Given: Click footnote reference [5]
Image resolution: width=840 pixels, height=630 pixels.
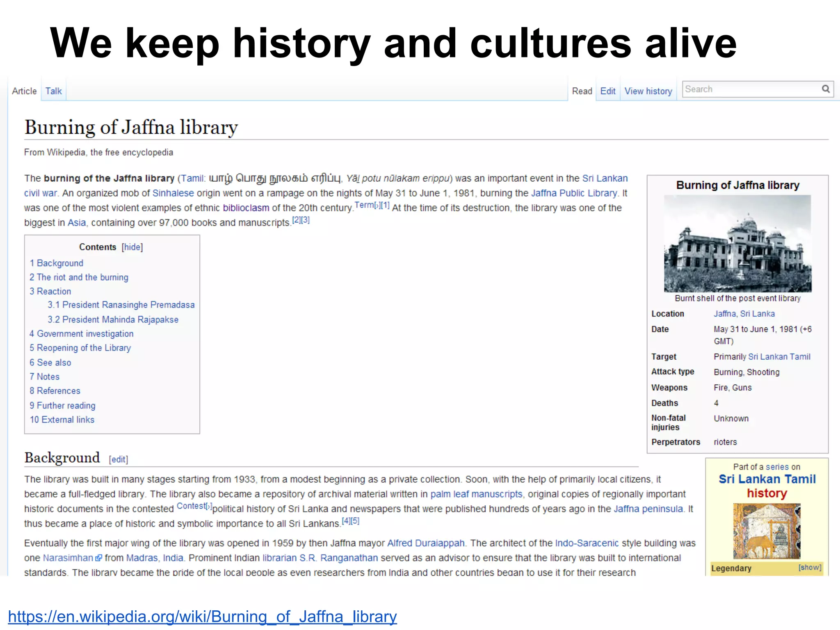Looking at the screenshot, I should (x=355, y=521).
